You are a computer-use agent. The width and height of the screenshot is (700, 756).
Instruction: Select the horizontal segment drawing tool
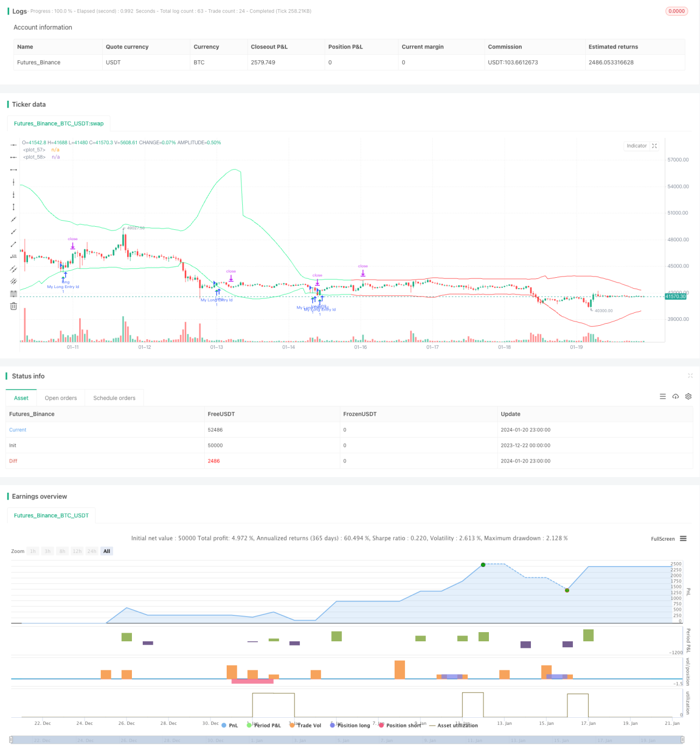point(13,170)
